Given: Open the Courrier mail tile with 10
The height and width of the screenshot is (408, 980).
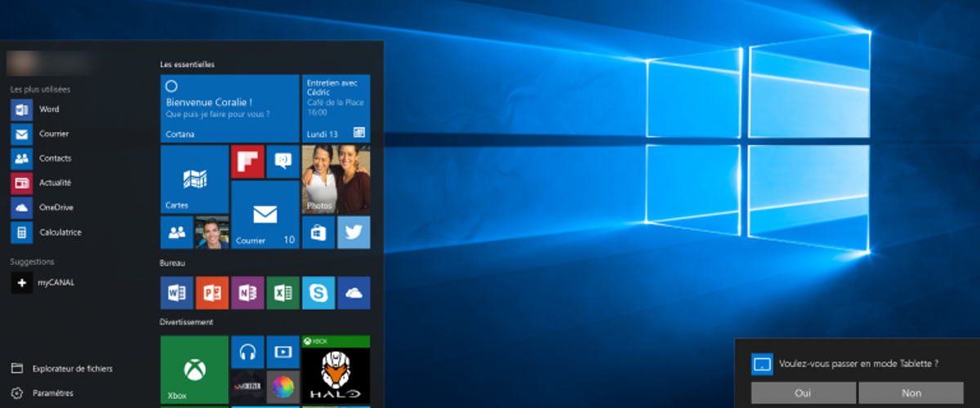Looking at the screenshot, I should [x=265, y=215].
